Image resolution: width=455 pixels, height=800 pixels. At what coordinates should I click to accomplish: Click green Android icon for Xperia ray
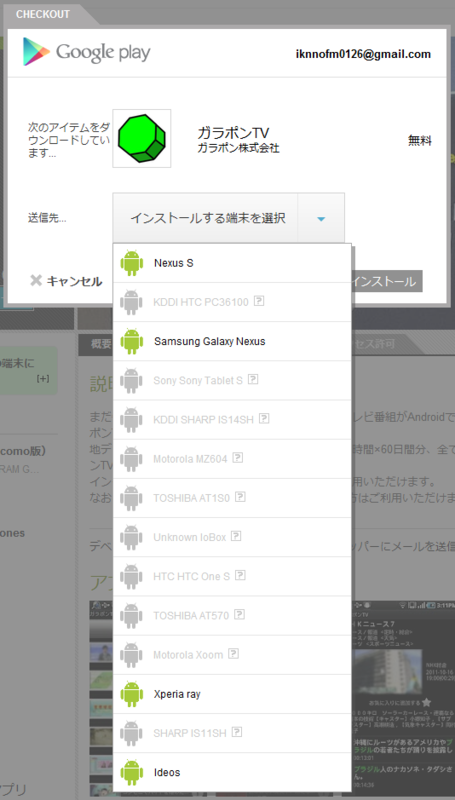click(132, 694)
